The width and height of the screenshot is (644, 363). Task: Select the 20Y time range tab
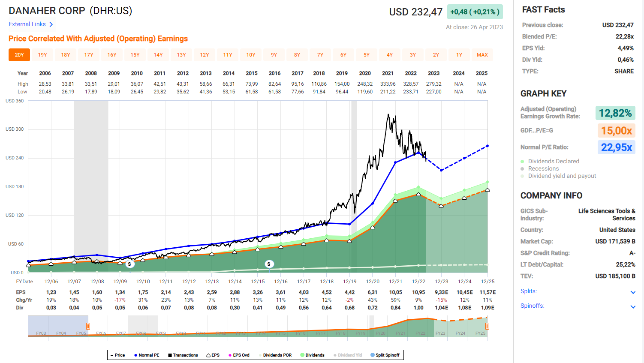[19, 55]
